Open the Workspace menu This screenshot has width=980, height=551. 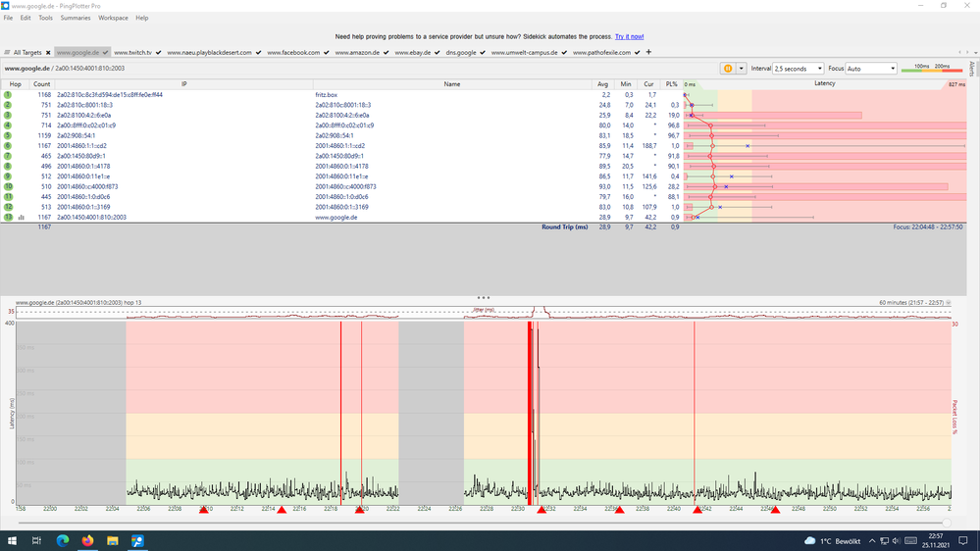(x=113, y=18)
